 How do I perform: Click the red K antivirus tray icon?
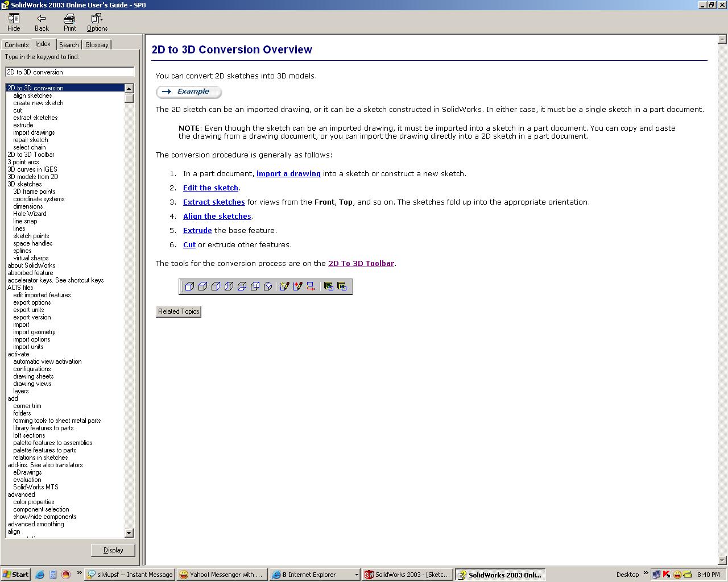[667, 575]
